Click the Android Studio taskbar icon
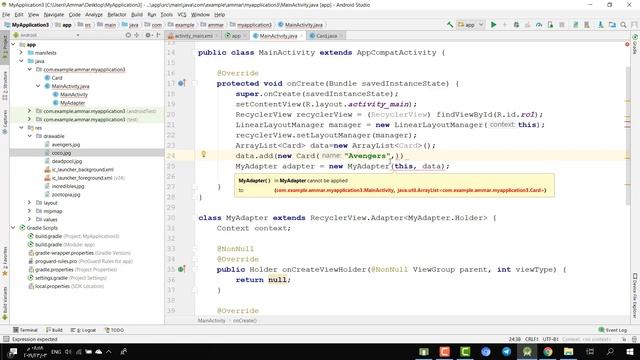This screenshot has height=360, width=640. [527, 351]
